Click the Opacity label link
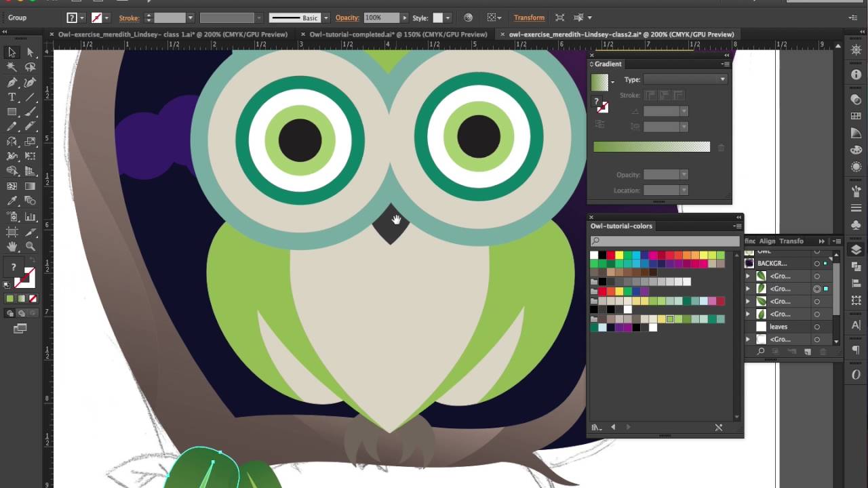This screenshot has height=488, width=868. click(347, 18)
